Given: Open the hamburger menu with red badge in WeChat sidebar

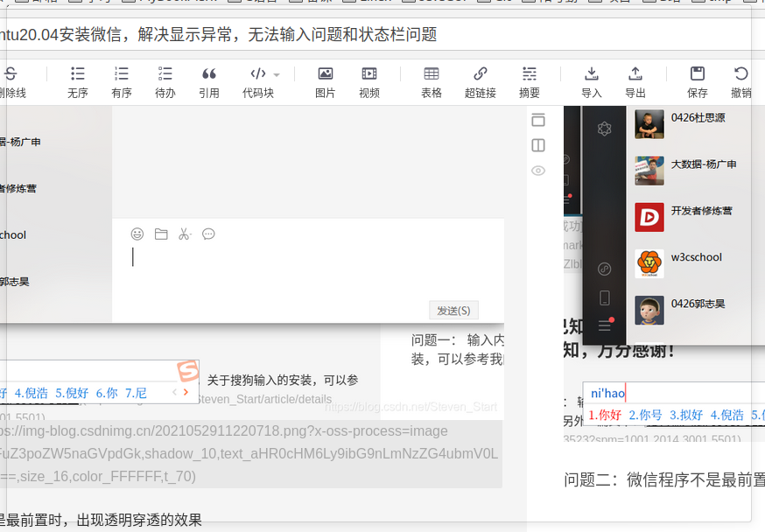Looking at the screenshot, I should coord(605,325).
